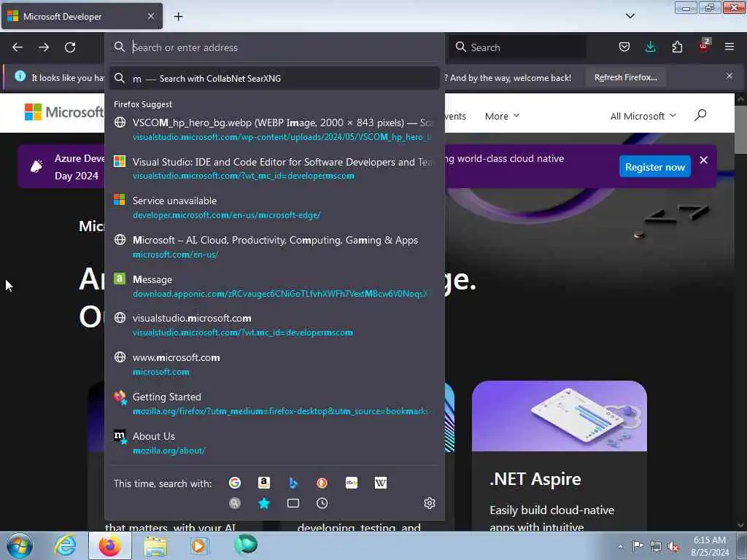Open the About Us mozilla suggestion
The height and width of the screenshot is (560, 747).
pyautogui.click(x=275, y=443)
